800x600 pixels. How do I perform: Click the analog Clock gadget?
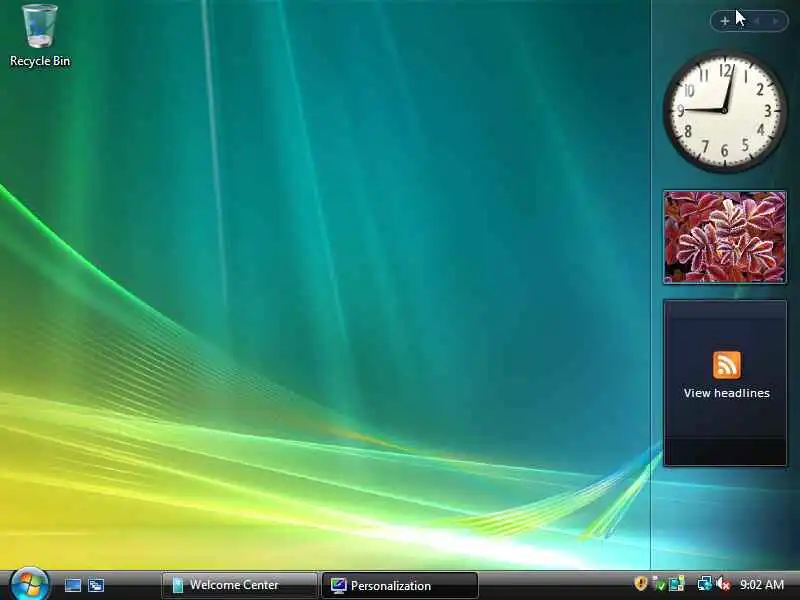tap(724, 110)
